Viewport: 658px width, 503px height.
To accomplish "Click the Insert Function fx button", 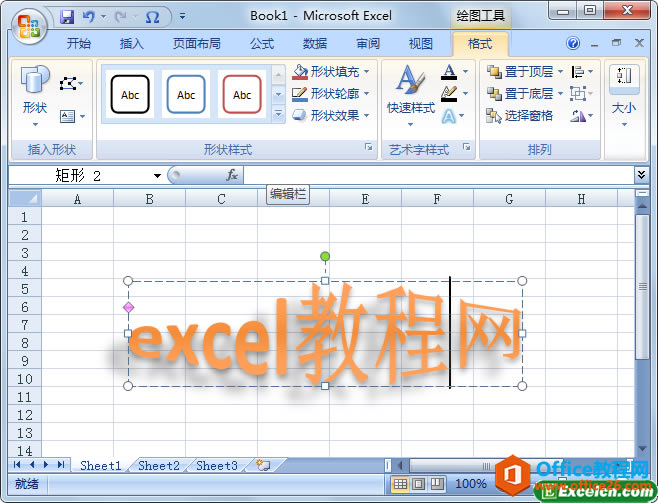I will [232, 175].
